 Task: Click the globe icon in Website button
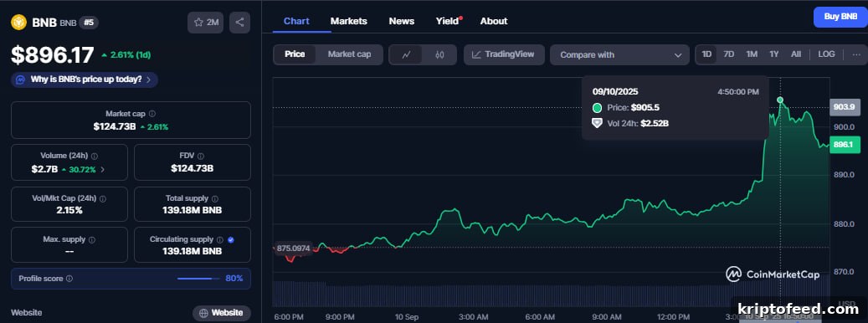pyautogui.click(x=203, y=313)
